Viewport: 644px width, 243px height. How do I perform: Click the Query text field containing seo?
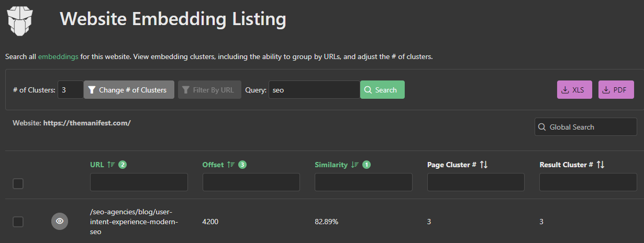point(314,90)
